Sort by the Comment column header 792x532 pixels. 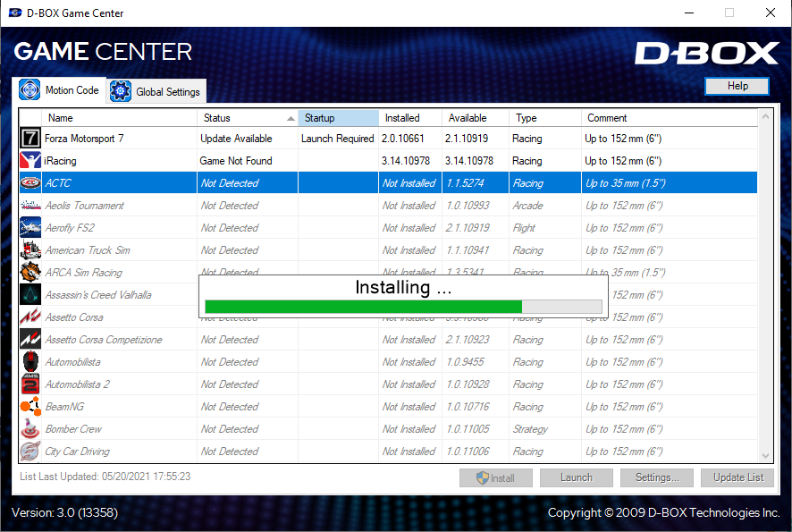click(x=670, y=118)
